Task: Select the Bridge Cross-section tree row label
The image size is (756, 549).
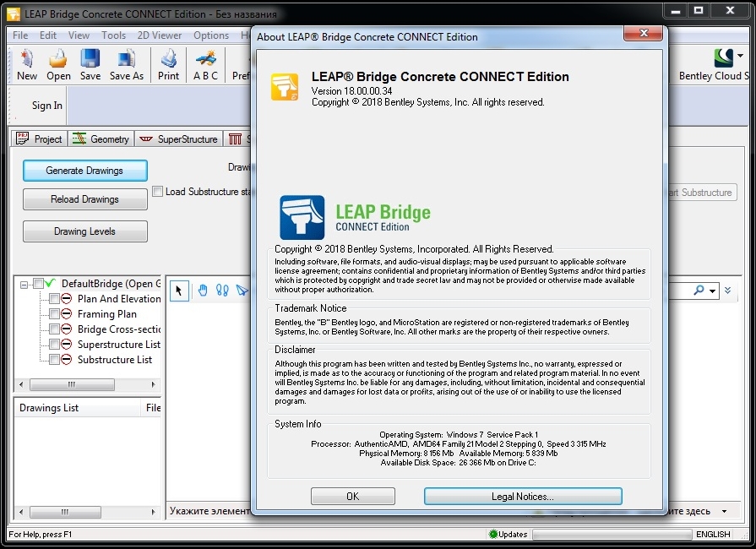Action: click(118, 329)
